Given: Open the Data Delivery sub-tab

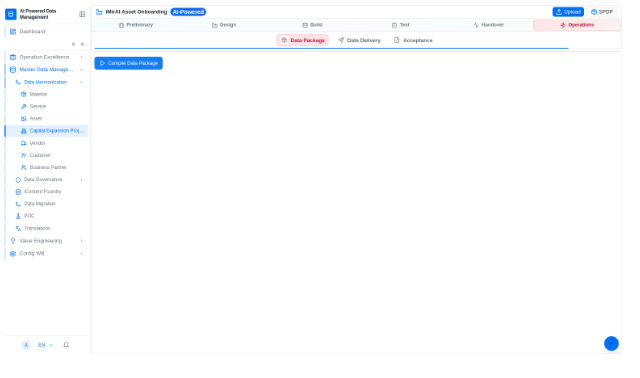Looking at the screenshot, I should tap(359, 40).
